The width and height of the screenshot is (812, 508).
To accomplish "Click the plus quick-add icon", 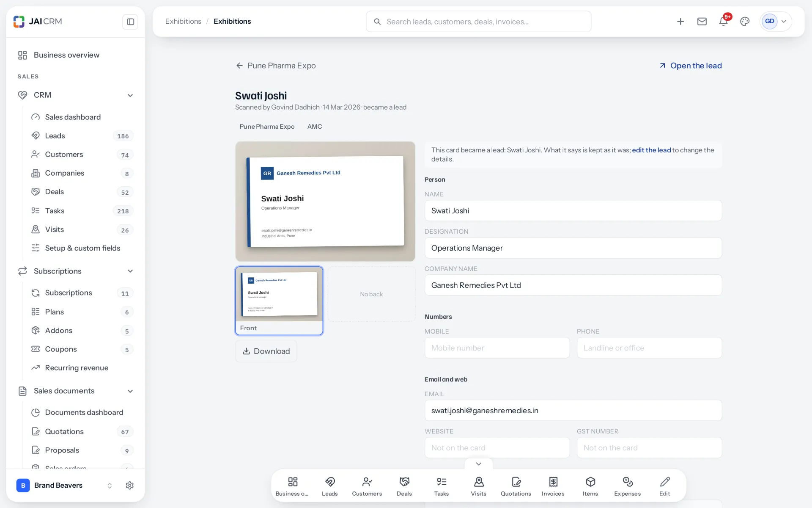I will pos(680,22).
